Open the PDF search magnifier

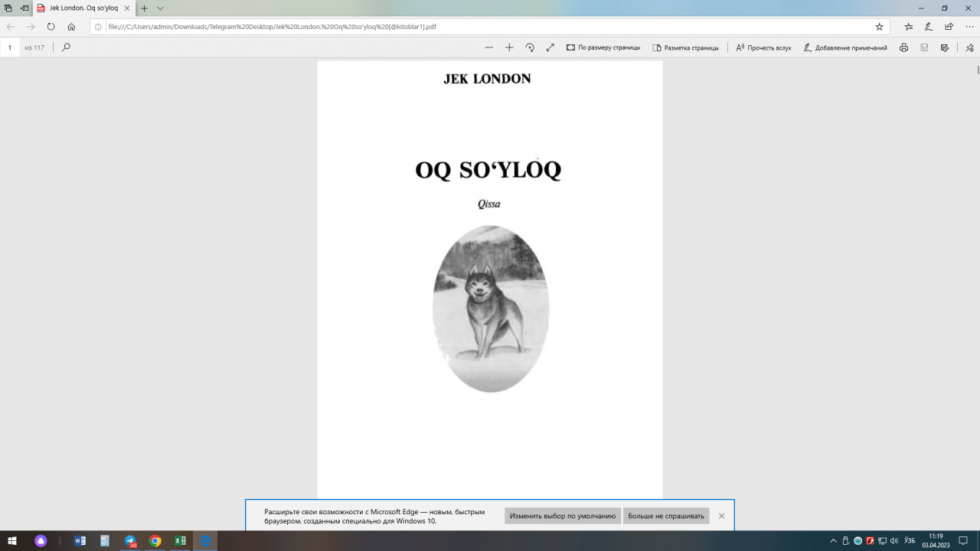coord(66,47)
